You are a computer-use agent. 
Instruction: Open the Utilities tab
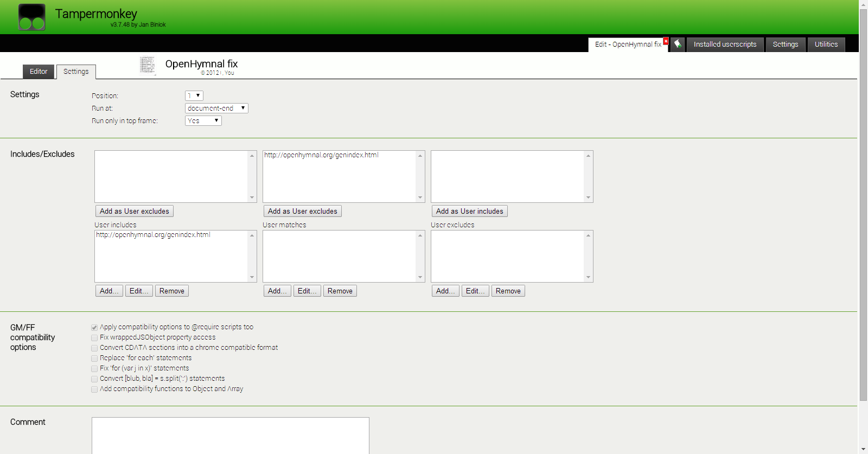826,44
